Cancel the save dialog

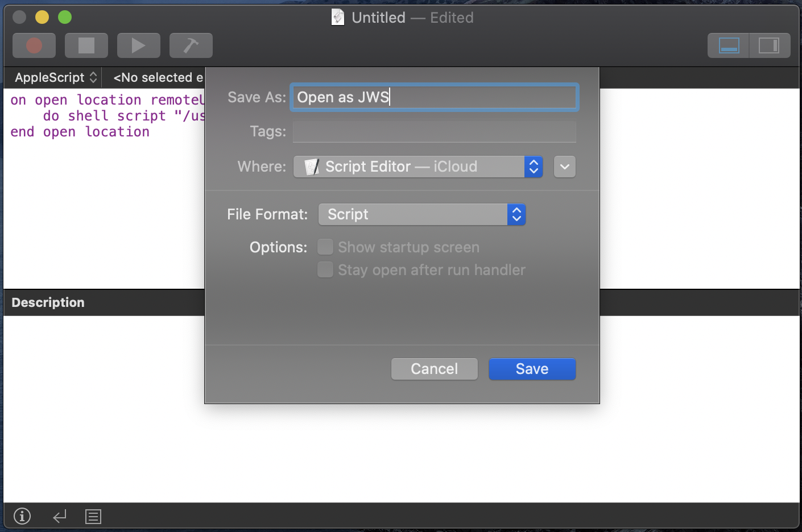tap(434, 369)
